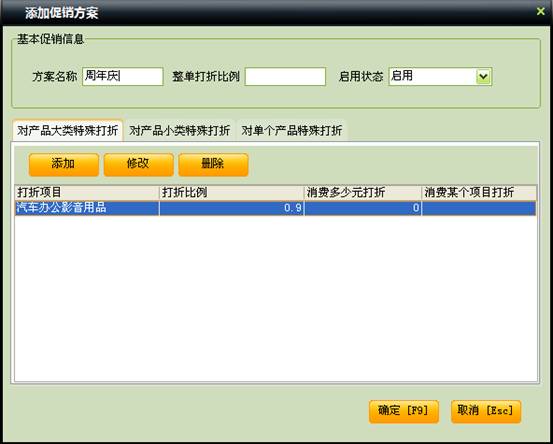Confirm with 确定 [F9] button
The image size is (553, 444).
pyautogui.click(x=404, y=411)
